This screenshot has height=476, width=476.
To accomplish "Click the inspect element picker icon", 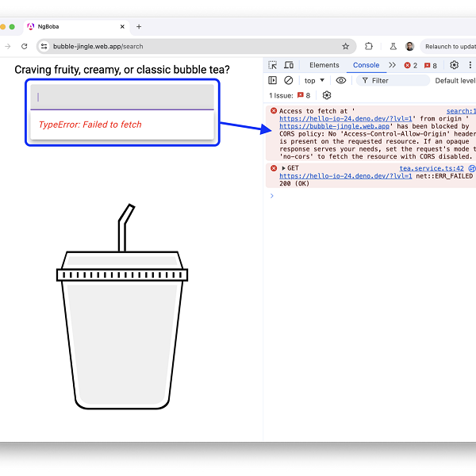I will pyautogui.click(x=272, y=65).
